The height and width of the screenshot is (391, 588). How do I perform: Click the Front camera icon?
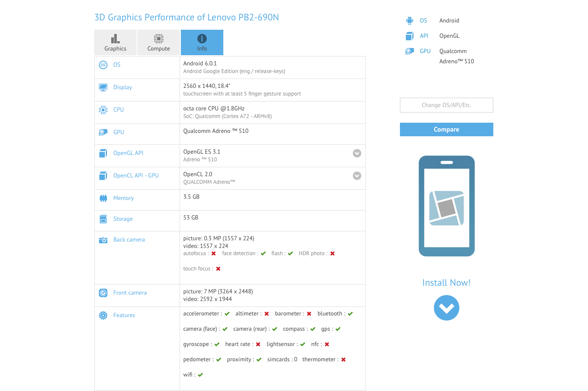[103, 293]
